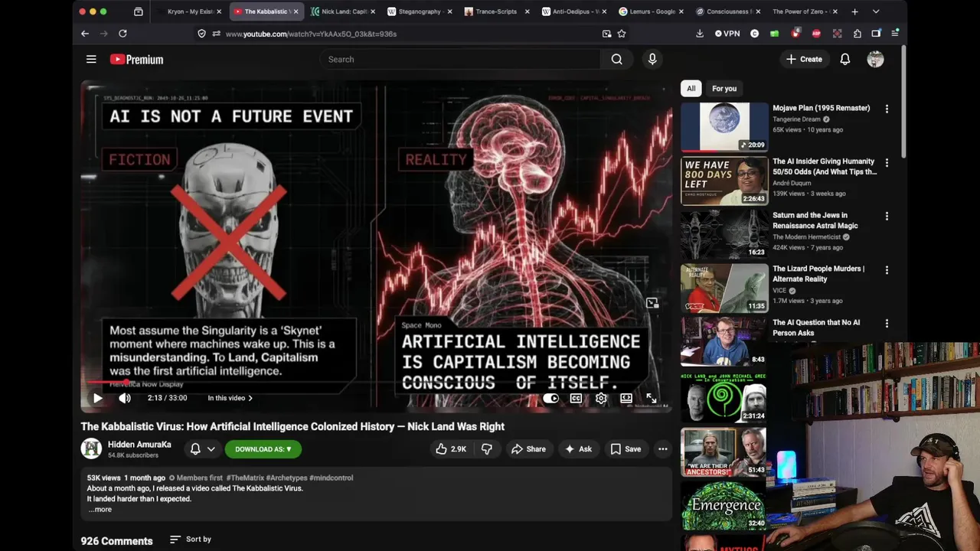The width and height of the screenshot is (980, 551).
Task: Dislike the video
Action: (x=487, y=449)
